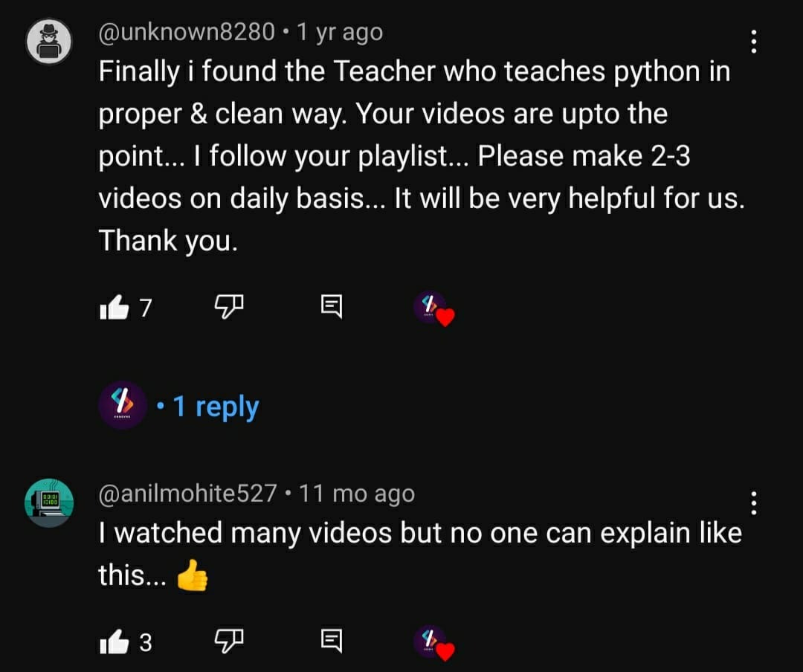803x672 pixels.
Task: Click creator heart badge under first comment
Action: [433, 308]
